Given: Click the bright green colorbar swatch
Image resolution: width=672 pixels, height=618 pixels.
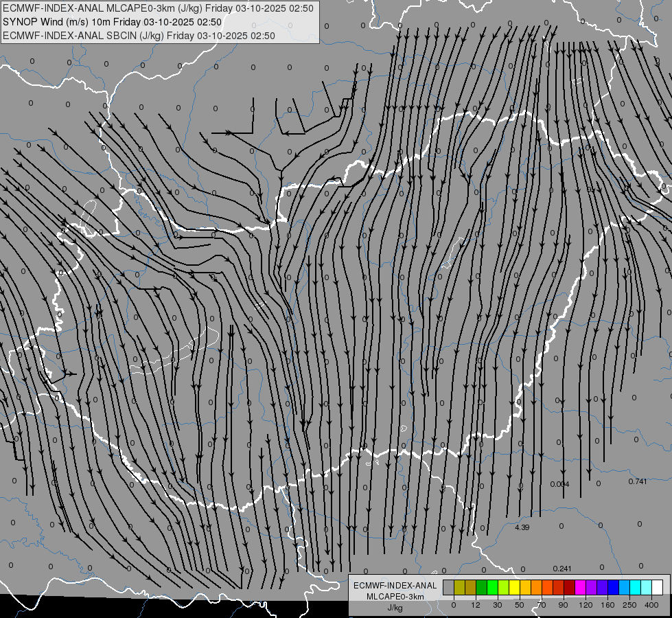Looking at the screenshot, I should click(x=492, y=587).
